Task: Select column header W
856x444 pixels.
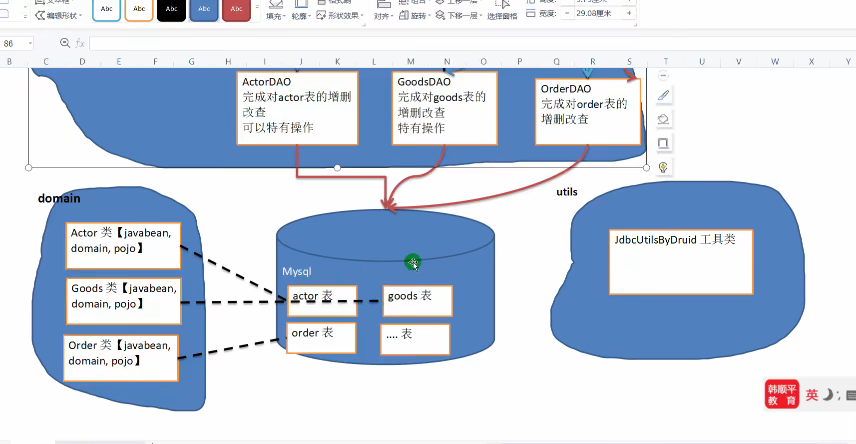Action: [x=775, y=62]
